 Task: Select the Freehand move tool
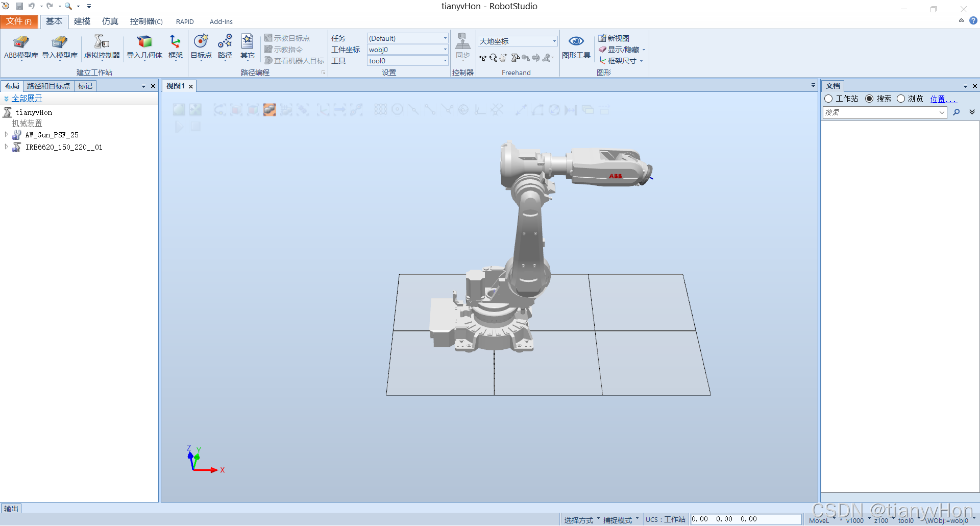coord(483,58)
